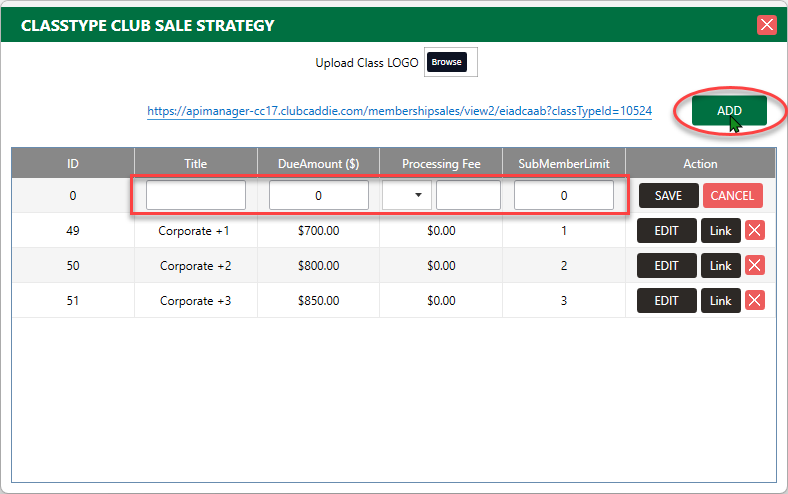Get the Link for Corporate +3
The image size is (788, 494).
pos(721,301)
